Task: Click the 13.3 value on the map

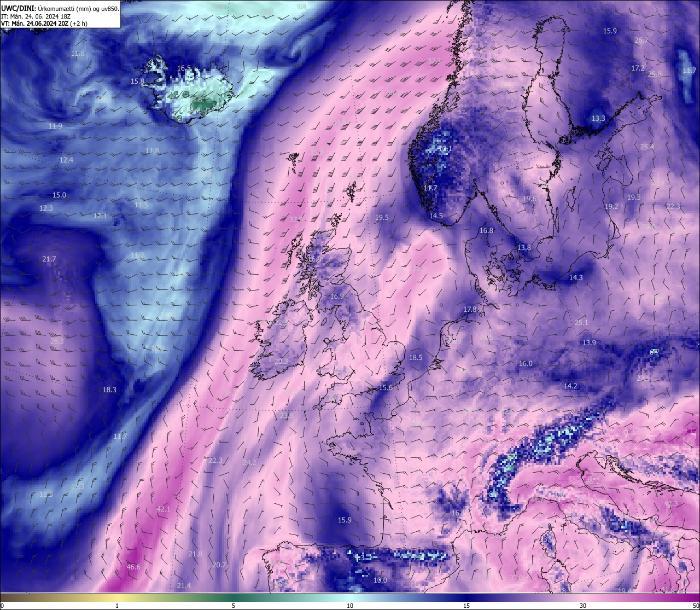Action: point(598,118)
